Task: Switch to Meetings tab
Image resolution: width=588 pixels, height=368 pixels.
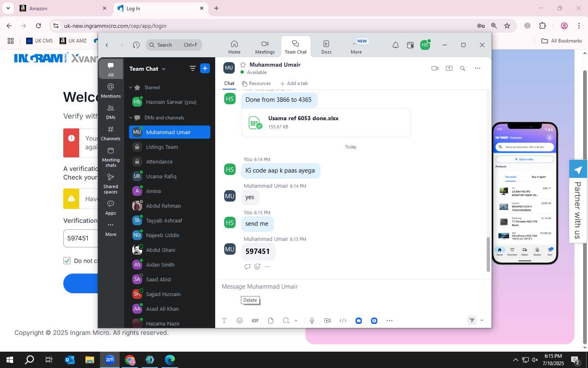Action: (x=265, y=47)
